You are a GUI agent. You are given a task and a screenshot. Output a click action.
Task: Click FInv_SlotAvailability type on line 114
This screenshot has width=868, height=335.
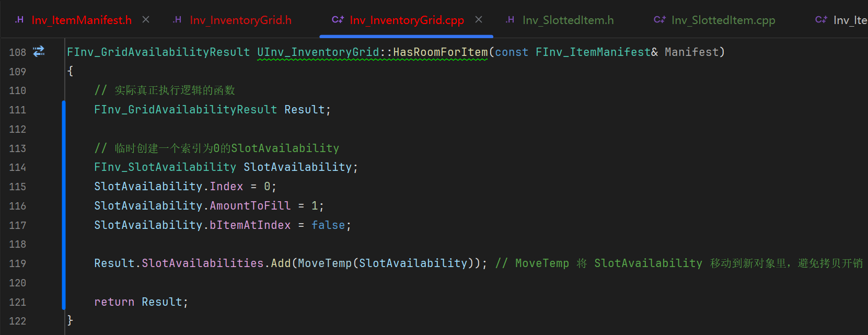[x=165, y=167]
